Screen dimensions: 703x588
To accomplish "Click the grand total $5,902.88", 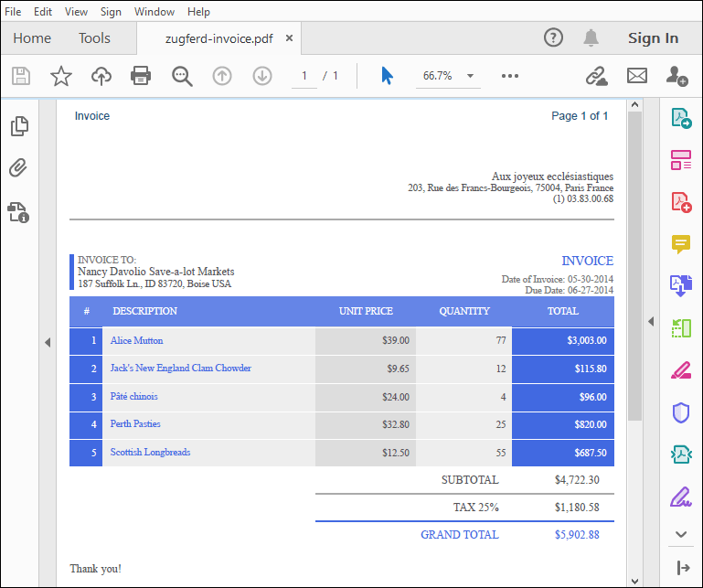I will [x=577, y=535].
